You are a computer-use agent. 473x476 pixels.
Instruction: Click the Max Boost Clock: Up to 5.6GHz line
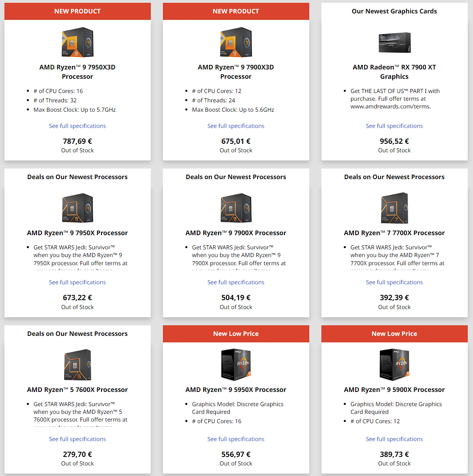pyautogui.click(x=233, y=110)
